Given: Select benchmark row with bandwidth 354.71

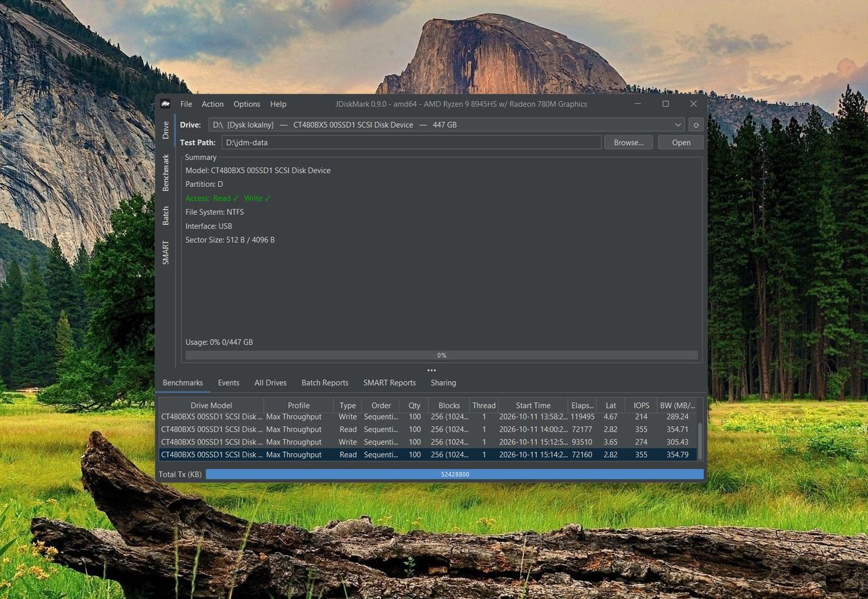Looking at the screenshot, I should [428, 429].
